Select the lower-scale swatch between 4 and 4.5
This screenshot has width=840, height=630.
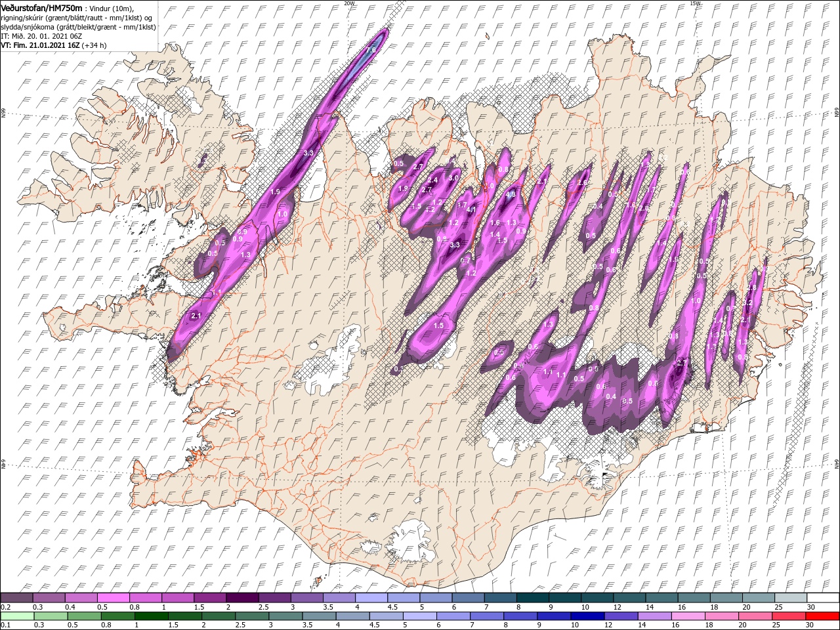352,616
